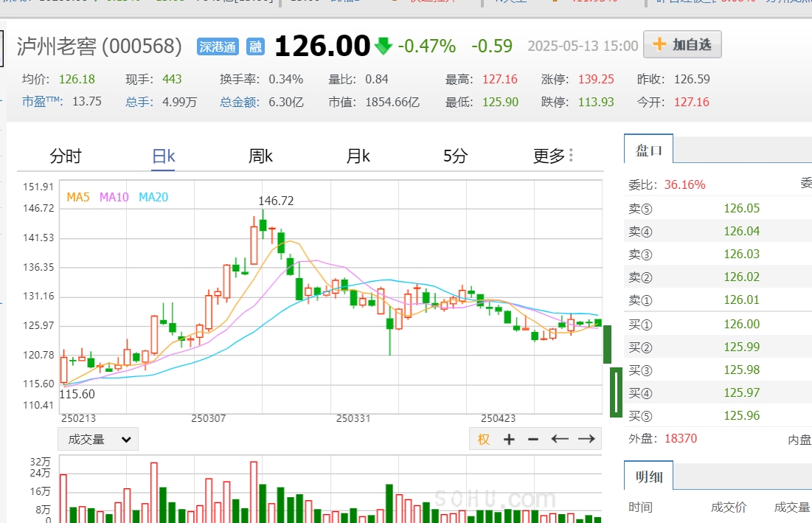Click the 卖⑤ price 126.05

click(742, 208)
